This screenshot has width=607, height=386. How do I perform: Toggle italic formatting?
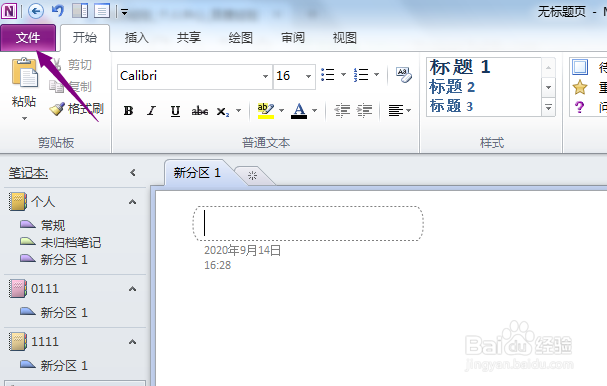[x=151, y=111]
